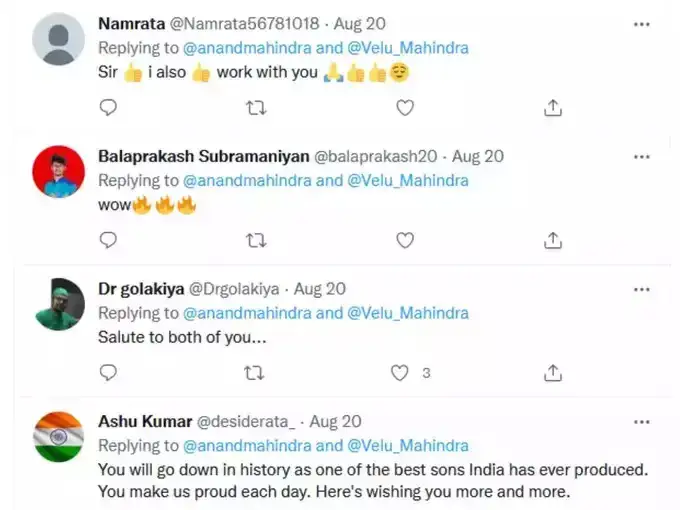
Task: Open @anandmahindra link in Namrata's reply
Action: click(247, 48)
